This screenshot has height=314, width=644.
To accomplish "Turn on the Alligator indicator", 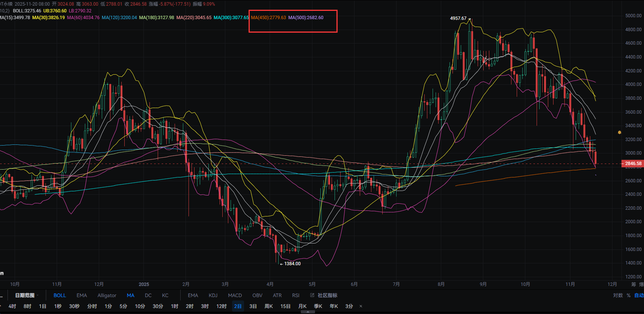I will pyautogui.click(x=107, y=295).
